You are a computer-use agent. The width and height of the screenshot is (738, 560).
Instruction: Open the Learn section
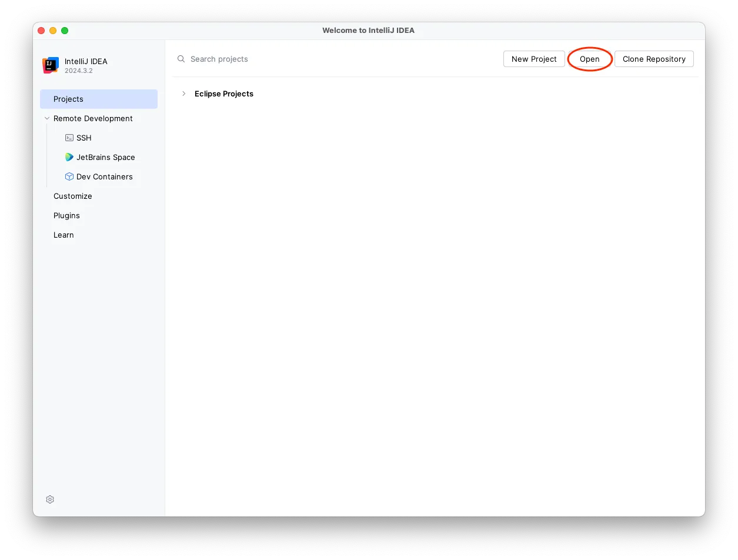[64, 235]
